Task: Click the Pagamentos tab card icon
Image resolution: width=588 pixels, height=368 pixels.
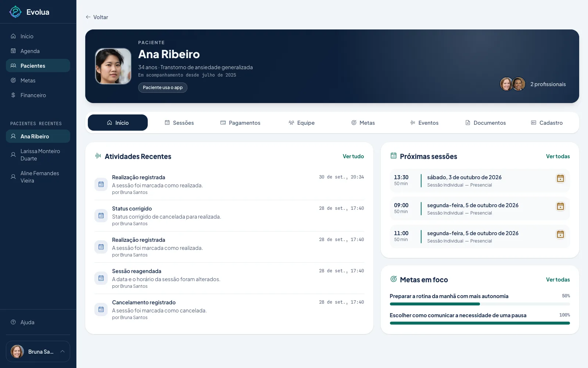Action: coord(223,123)
